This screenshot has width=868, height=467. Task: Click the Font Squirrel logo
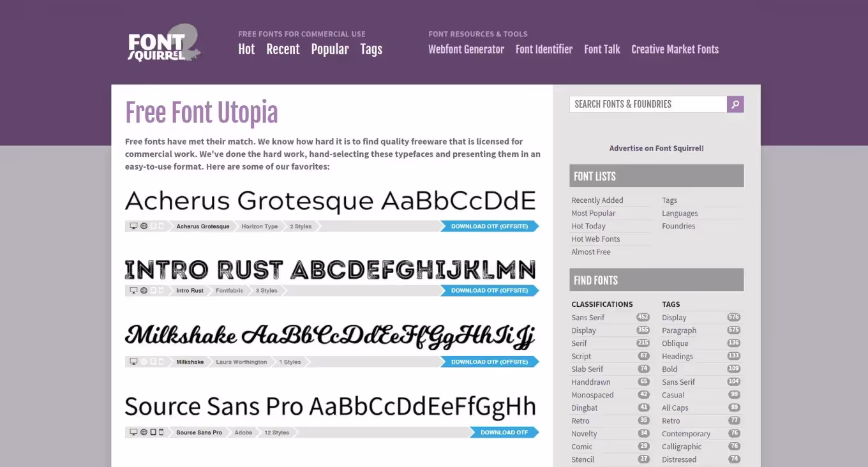tap(163, 44)
